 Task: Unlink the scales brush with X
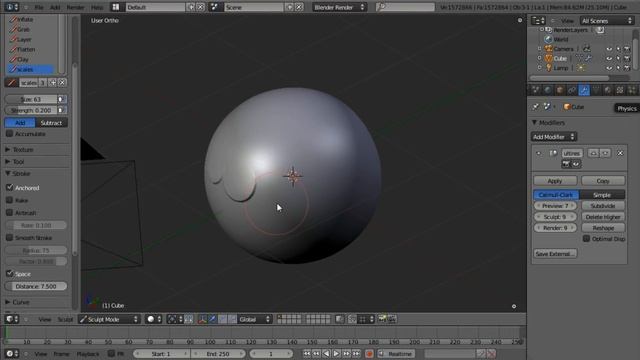62,82
